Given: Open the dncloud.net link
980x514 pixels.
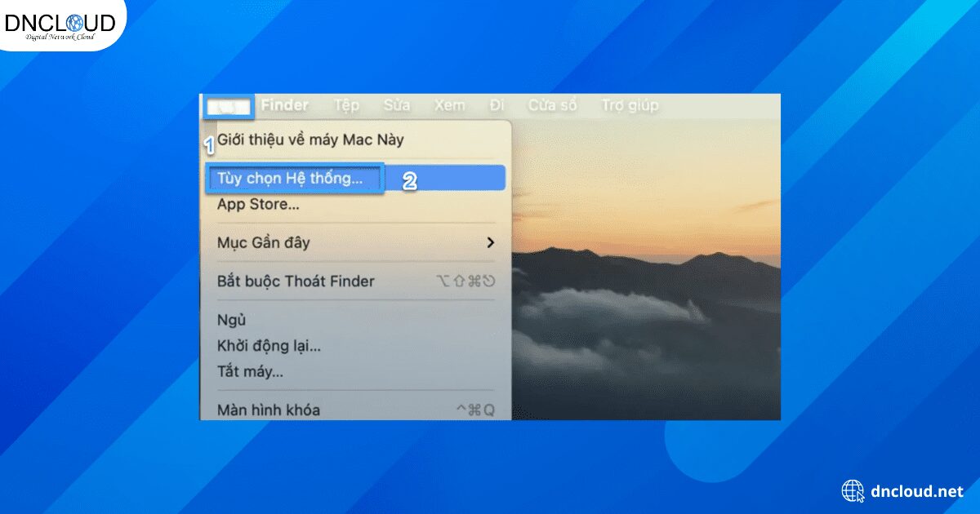Looking at the screenshot, I should click(x=917, y=491).
